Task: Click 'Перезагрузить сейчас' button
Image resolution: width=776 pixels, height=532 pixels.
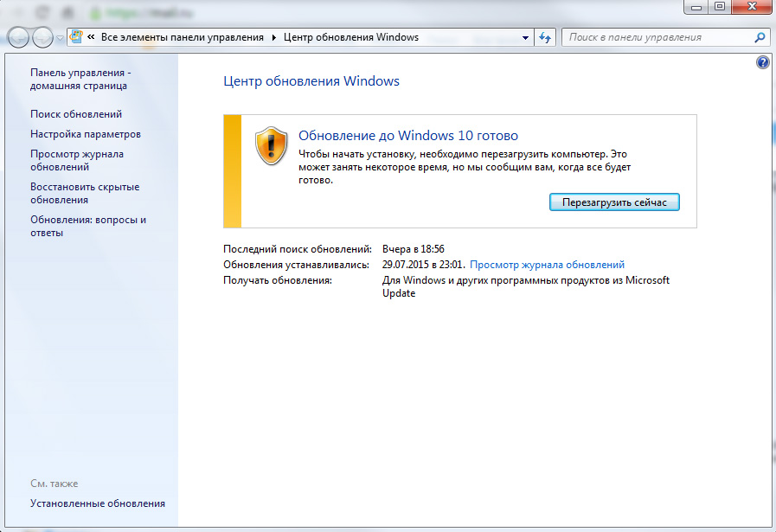Action: [614, 202]
